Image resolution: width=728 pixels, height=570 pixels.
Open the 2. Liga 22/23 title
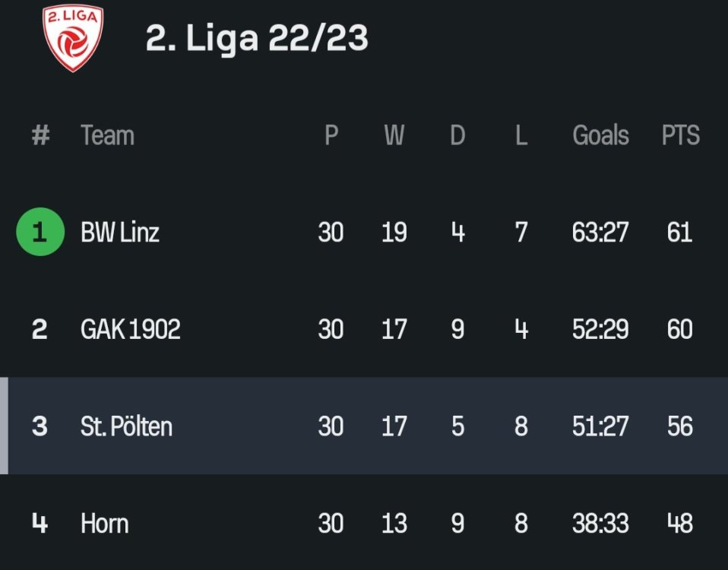tap(257, 38)
